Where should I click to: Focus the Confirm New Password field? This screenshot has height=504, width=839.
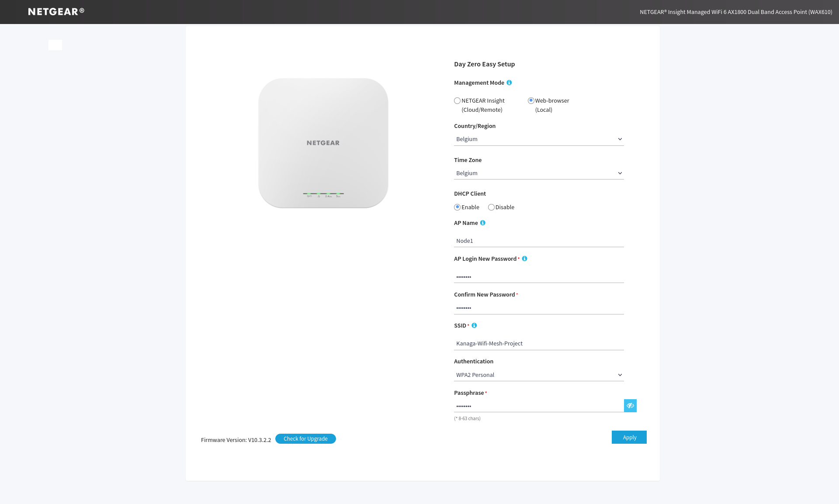[539, 308]
